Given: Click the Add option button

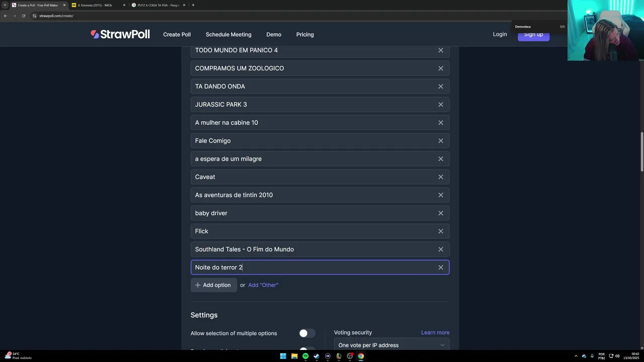Looking at the screenshot, I should tap(213, 285).
